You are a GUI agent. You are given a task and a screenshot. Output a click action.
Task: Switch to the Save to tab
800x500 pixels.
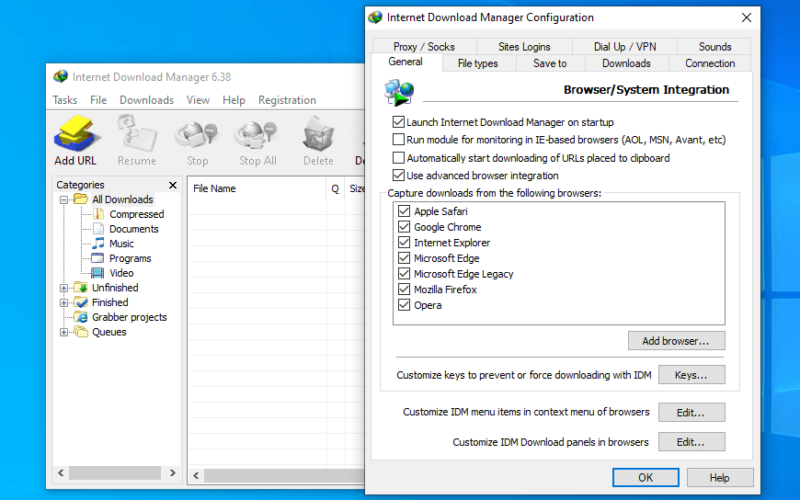[x=550, y=63]
